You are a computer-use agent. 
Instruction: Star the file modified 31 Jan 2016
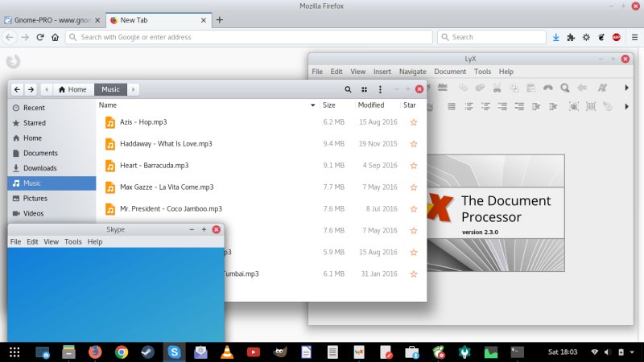point(414,274)
